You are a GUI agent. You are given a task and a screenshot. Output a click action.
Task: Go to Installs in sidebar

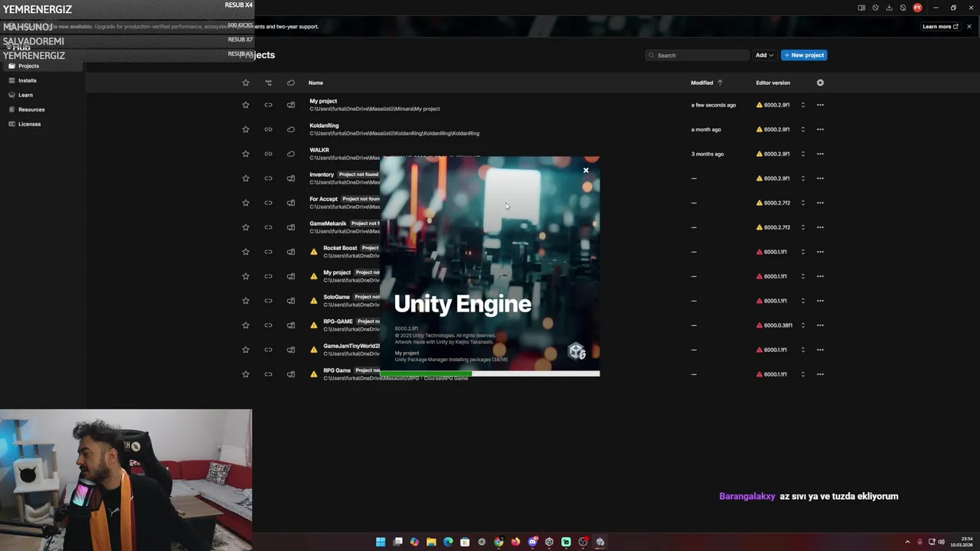coord(43,80)
